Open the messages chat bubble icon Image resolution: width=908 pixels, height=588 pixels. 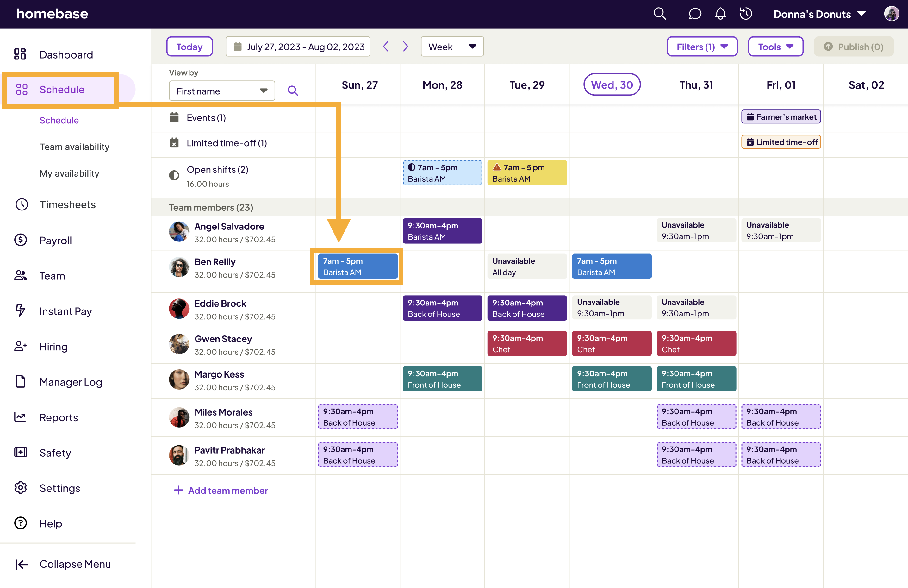(x=694, y=14)
